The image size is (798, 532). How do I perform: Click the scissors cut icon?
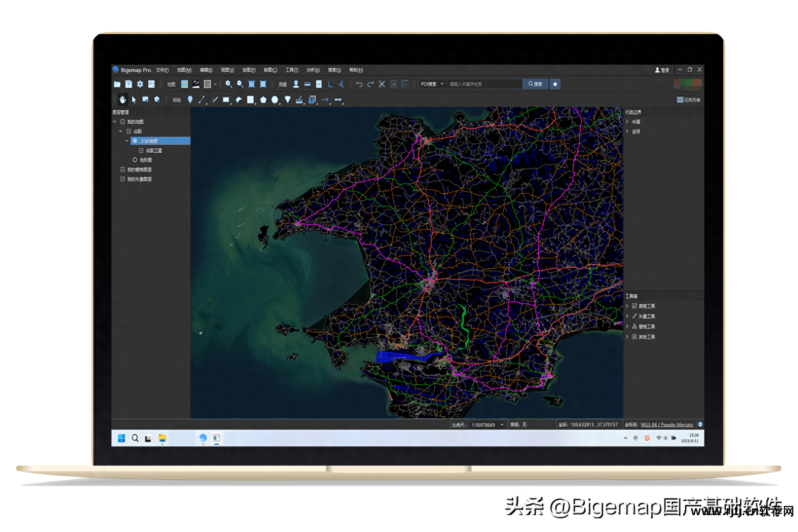coord(382,84)
